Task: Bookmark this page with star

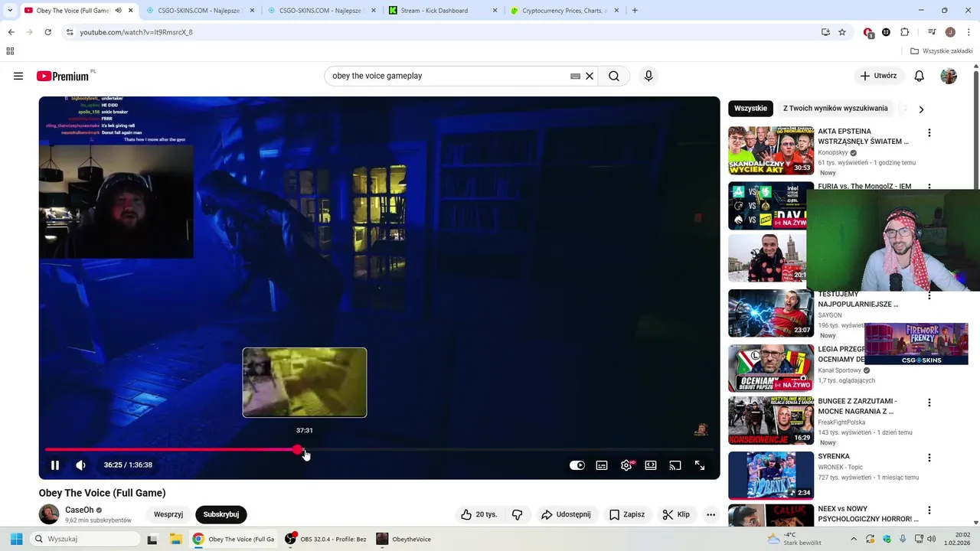Action: (842, 32)
